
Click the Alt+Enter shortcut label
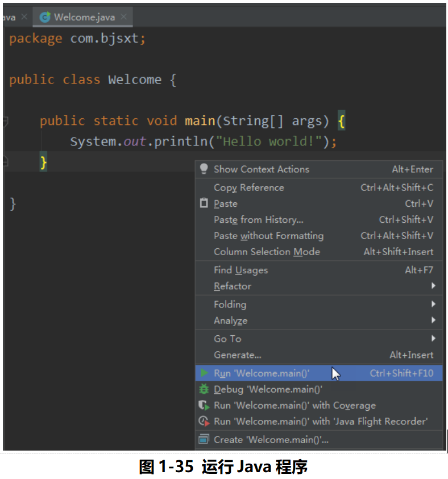[x=413, y=169]
